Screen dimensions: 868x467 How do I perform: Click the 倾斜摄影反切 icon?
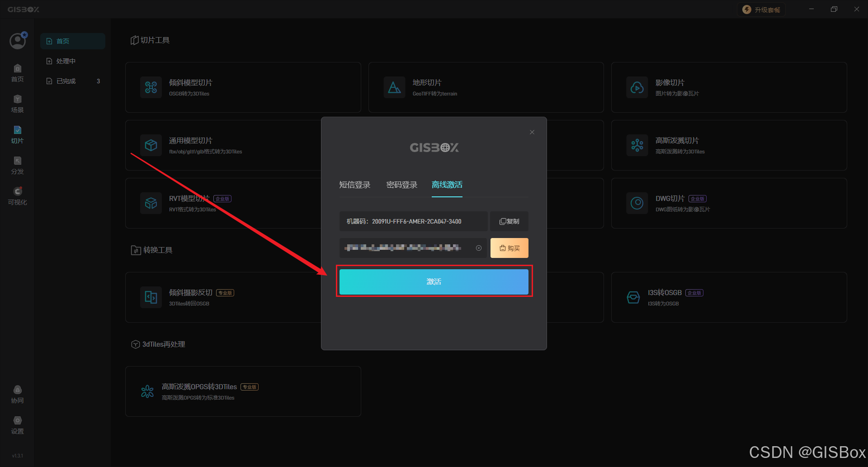pos(151,297)
